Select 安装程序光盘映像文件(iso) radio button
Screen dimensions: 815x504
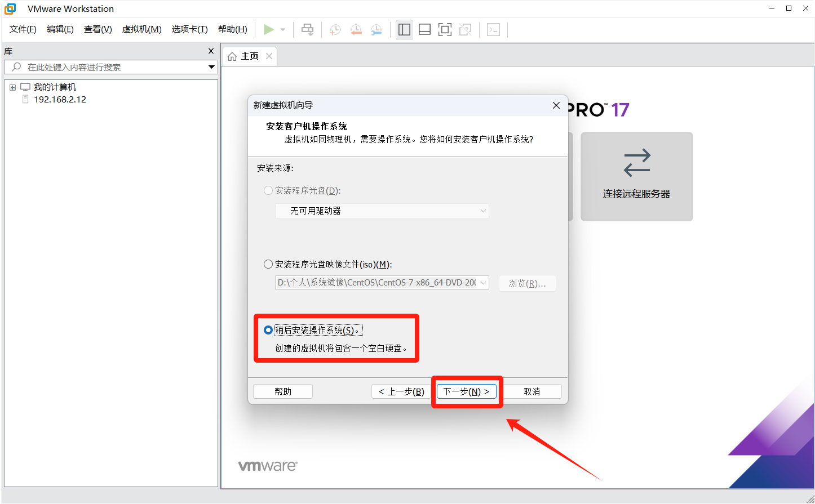click(x=268, y=264)
